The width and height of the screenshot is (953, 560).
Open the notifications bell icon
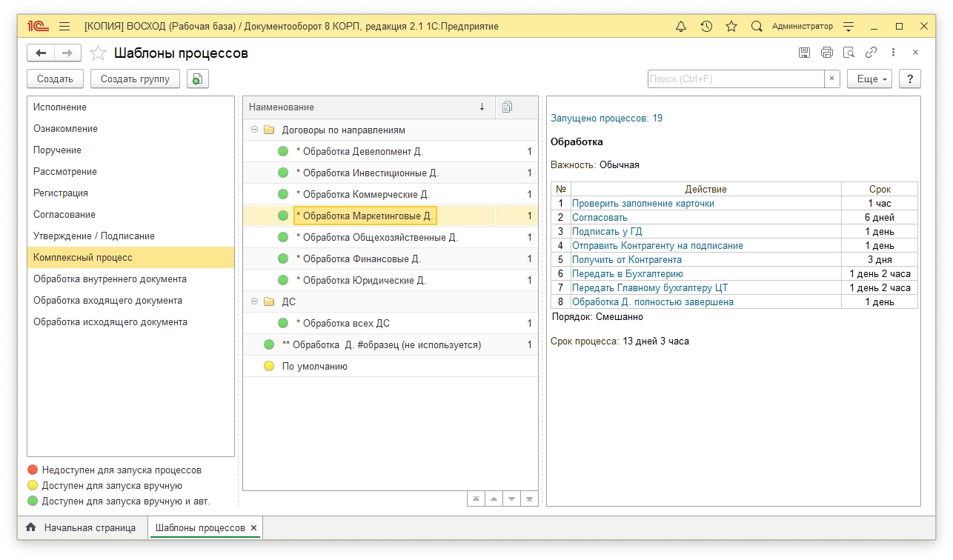coord(681,27)
